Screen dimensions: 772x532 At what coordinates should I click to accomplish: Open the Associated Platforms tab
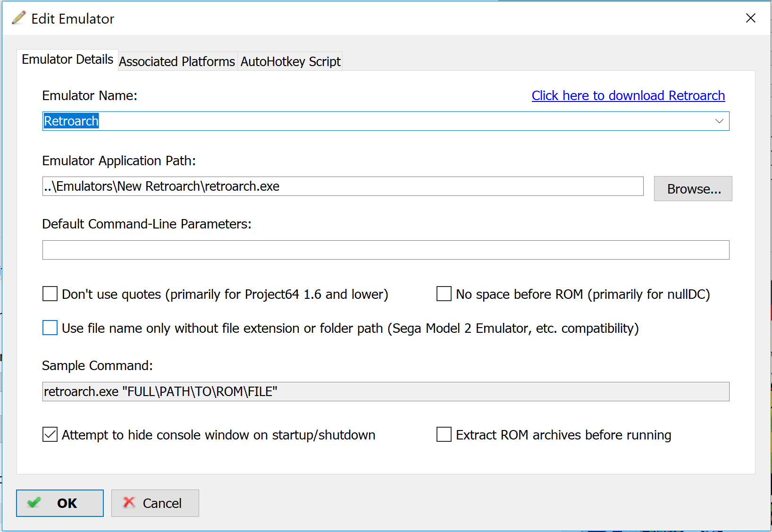point(177,61)
